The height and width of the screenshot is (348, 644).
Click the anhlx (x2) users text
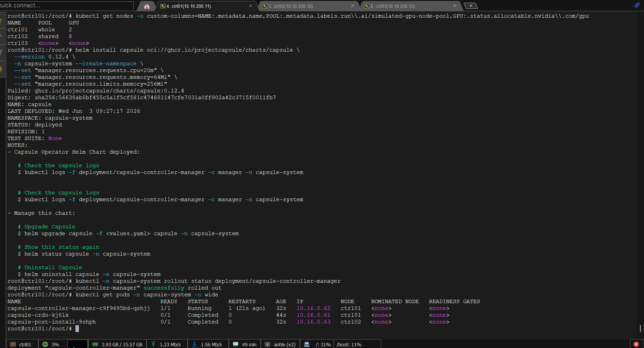[285, 345]
